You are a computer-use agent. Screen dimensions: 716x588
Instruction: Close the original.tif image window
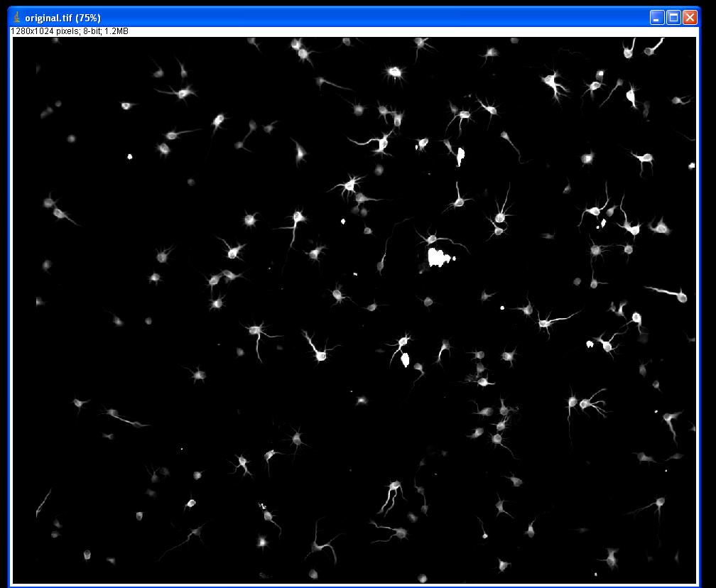(690, 17)
